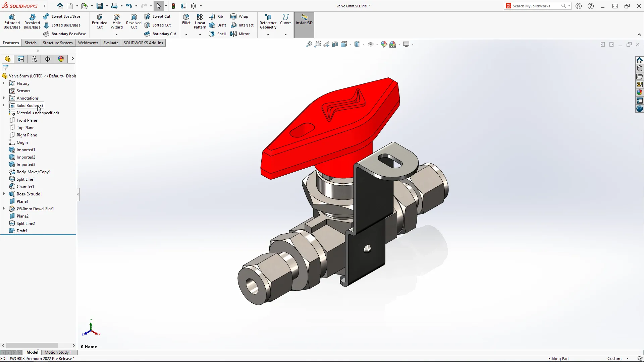Toggle the Section View in the graphics toolbar

click(335, 44)
